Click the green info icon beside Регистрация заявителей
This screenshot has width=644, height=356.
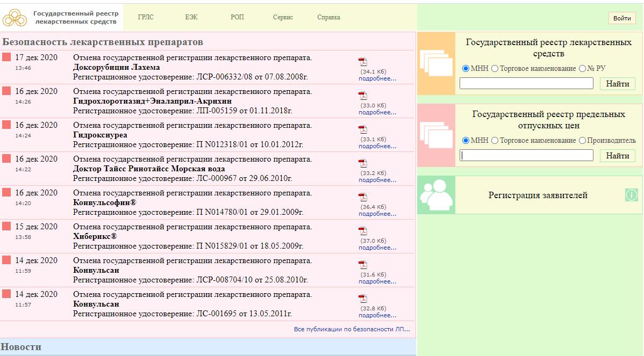coord(631,195)
